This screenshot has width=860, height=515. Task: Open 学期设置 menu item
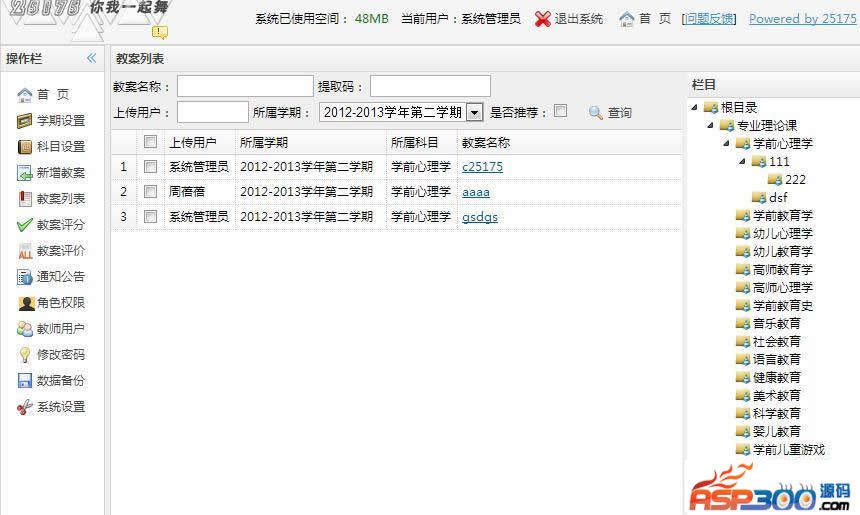61,121
